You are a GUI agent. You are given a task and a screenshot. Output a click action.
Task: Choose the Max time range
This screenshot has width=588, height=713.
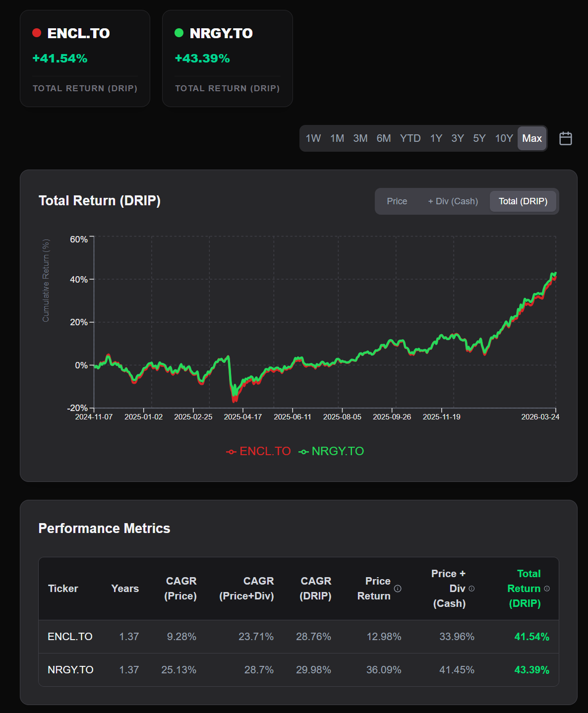531,138
